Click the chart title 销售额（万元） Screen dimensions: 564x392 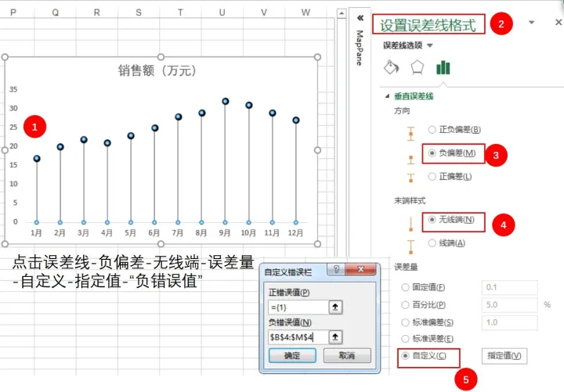tap(157, 70)
